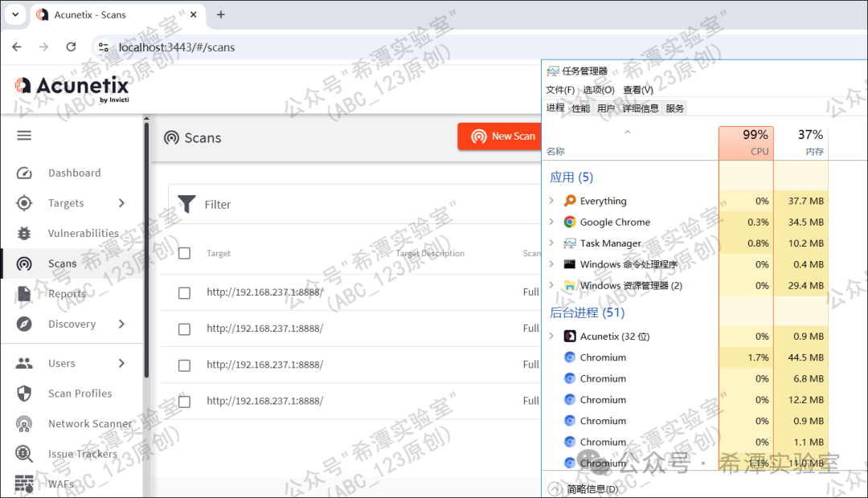Open the 查看(V) menu in Task Manager
The width and height of the screenshot is (868, 498).
click(x=637, y=90)
